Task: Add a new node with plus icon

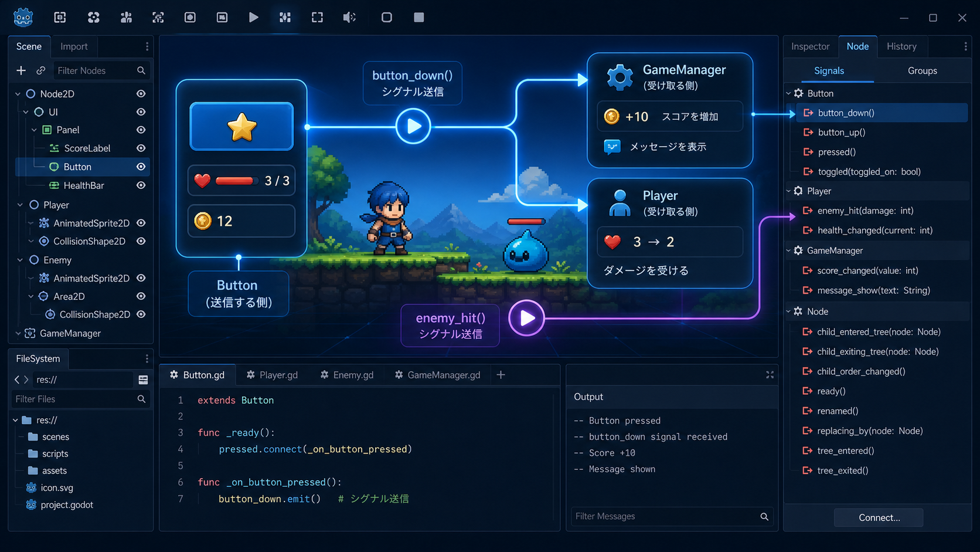Action: tap(21, 70)
